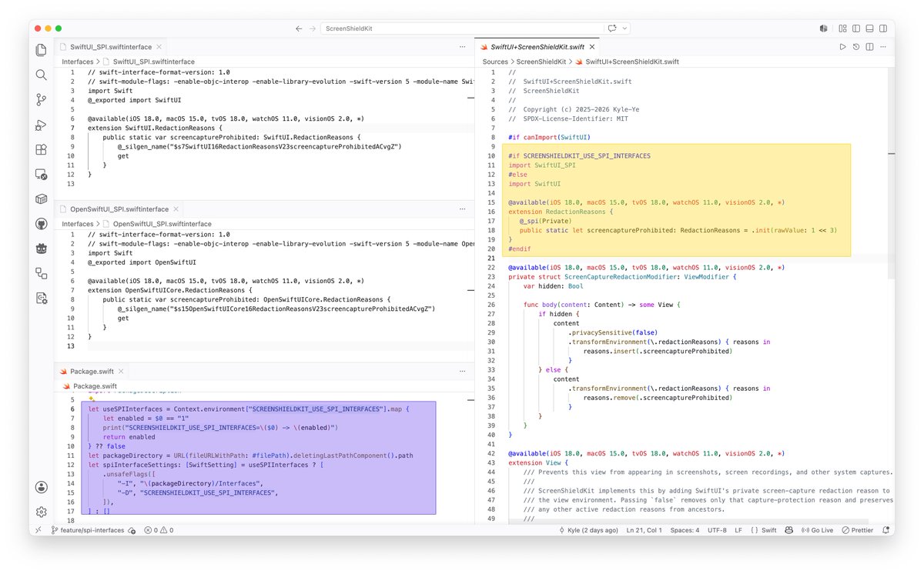The image size is (924, 574).
Task: Open the Search view in activity bar
Action: tap(42, 75)
